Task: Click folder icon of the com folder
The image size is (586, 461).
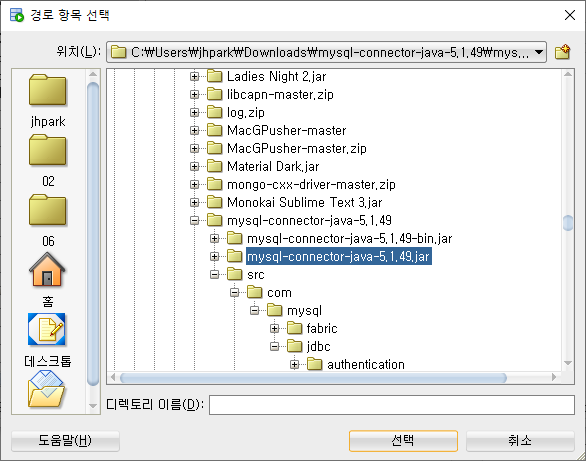Action: pyautogui.click(x=255, y=292)
